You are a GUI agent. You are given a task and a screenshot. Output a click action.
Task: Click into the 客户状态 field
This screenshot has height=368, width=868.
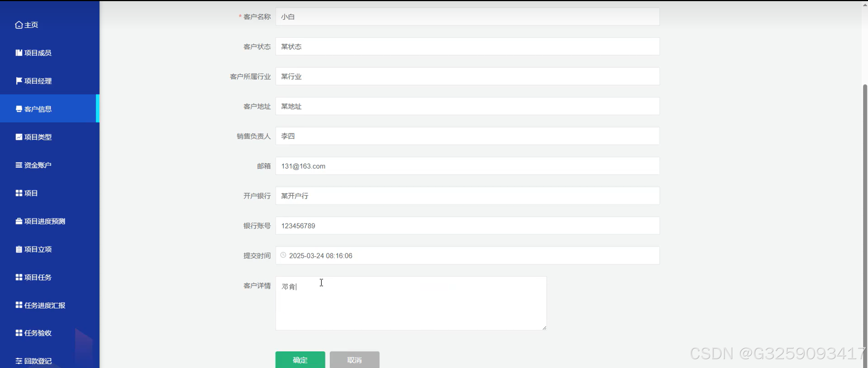[x=467, y=46]
